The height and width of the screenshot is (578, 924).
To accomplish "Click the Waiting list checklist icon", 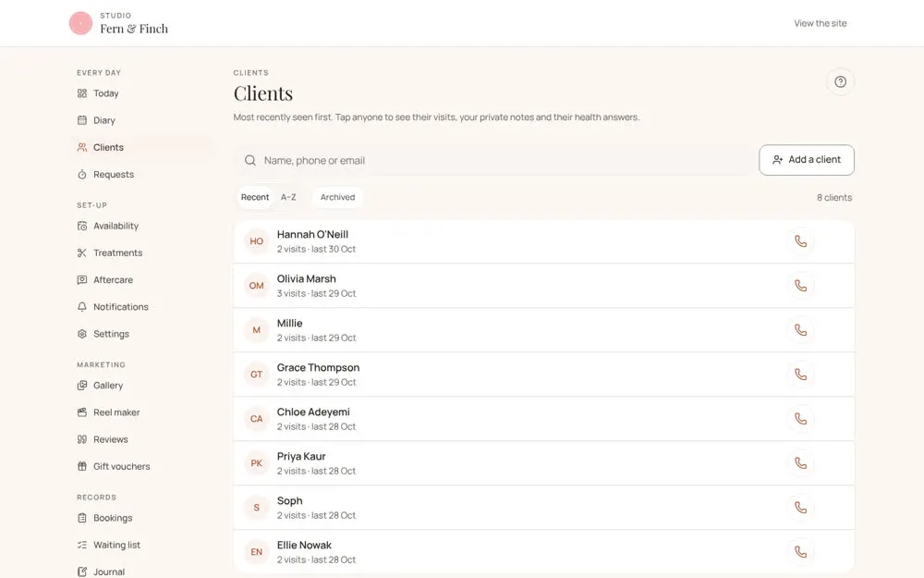I will click(x=82, y=545).
